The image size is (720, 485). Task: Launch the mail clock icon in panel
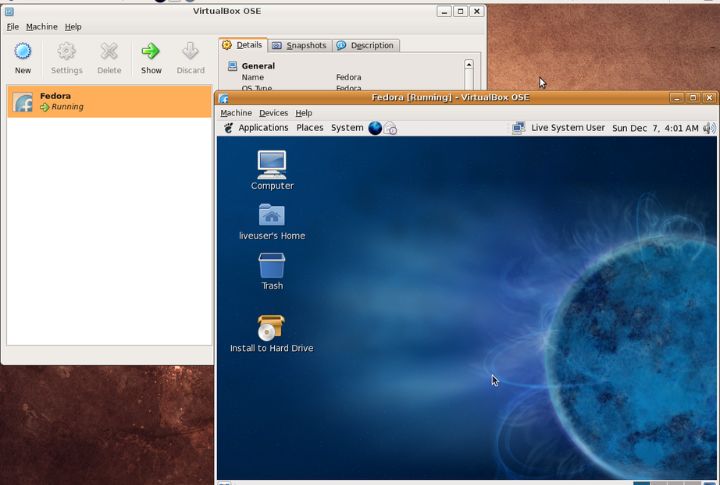click(x=390, y=128)
